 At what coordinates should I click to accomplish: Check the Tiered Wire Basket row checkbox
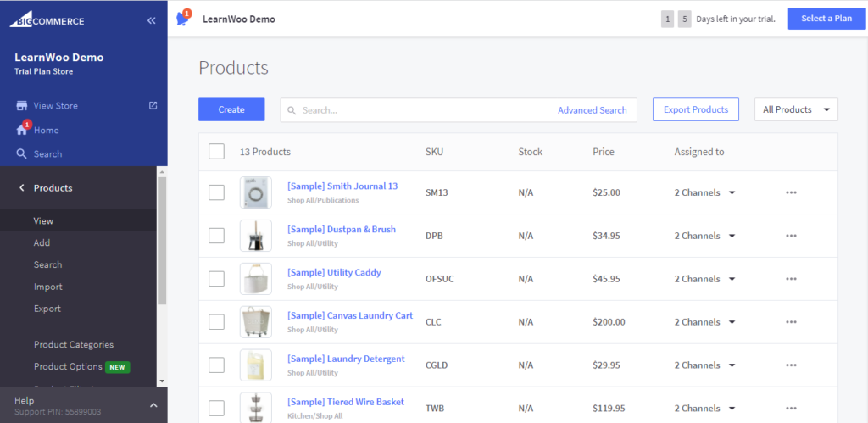tap(216, 409)
